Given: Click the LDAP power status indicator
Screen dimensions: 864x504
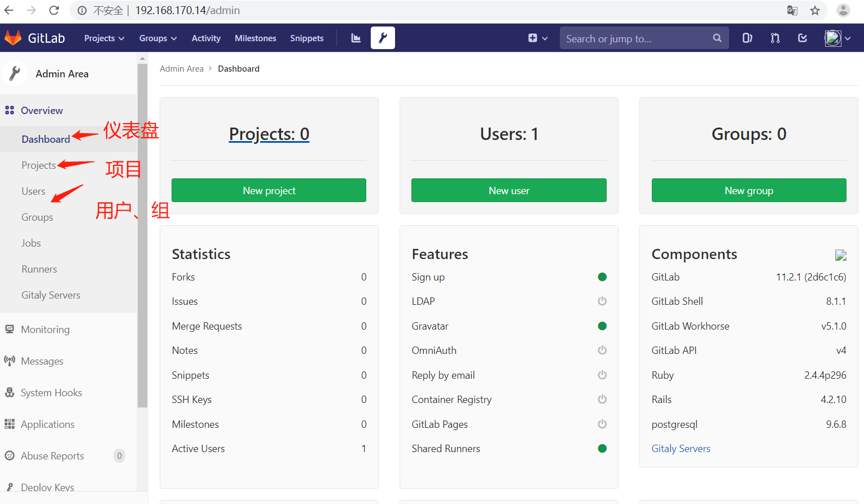Looking at the screenshot, I should click(602, 301).
